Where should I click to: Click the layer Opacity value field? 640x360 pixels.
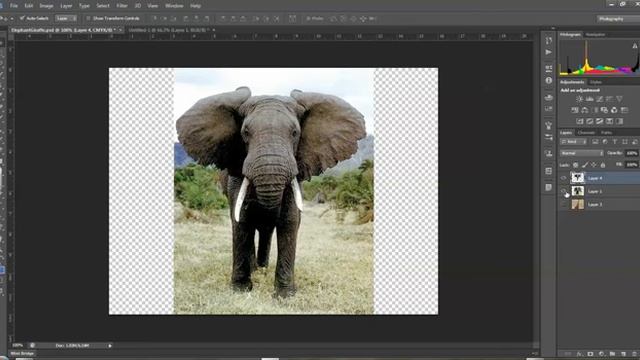632,153
